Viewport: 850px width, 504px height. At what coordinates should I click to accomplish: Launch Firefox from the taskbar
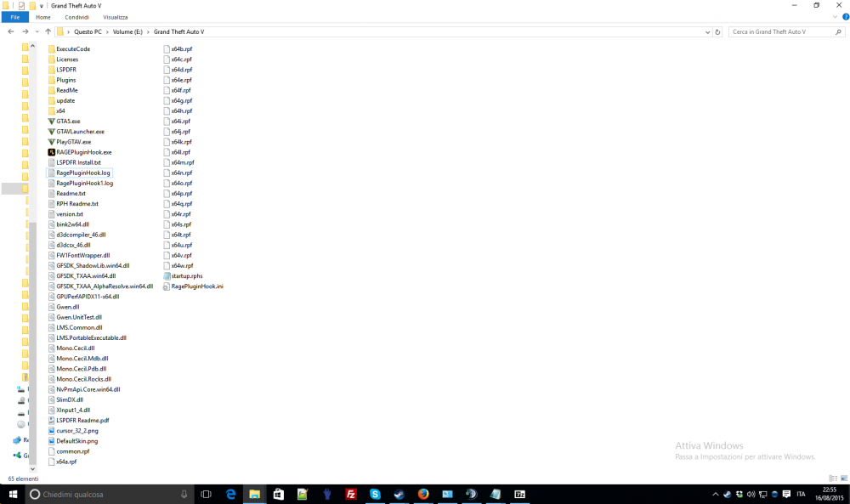point(423,493)
